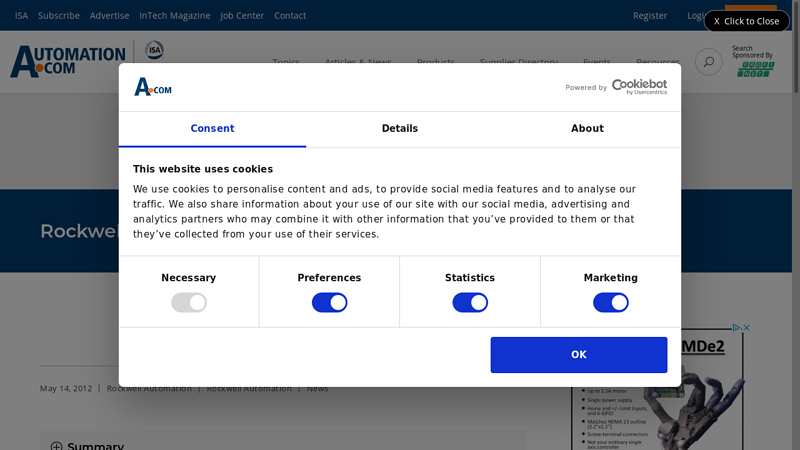
Task: Open the Job Center link
Action: tap(242, 15)
